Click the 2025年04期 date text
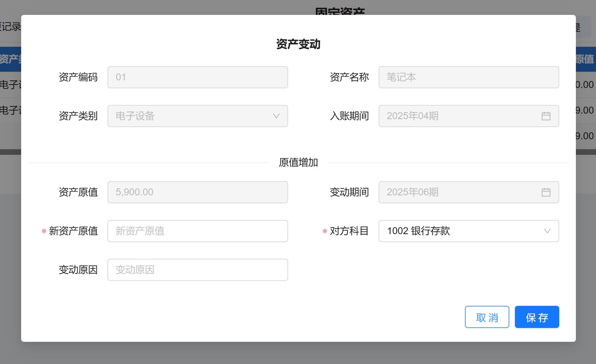 click(x=413, y=116)
